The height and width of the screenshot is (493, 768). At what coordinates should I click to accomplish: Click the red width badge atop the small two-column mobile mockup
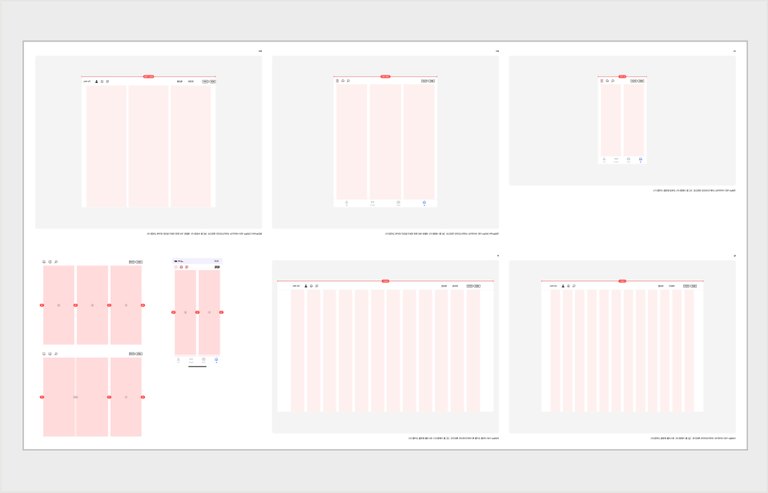(622, 76)
